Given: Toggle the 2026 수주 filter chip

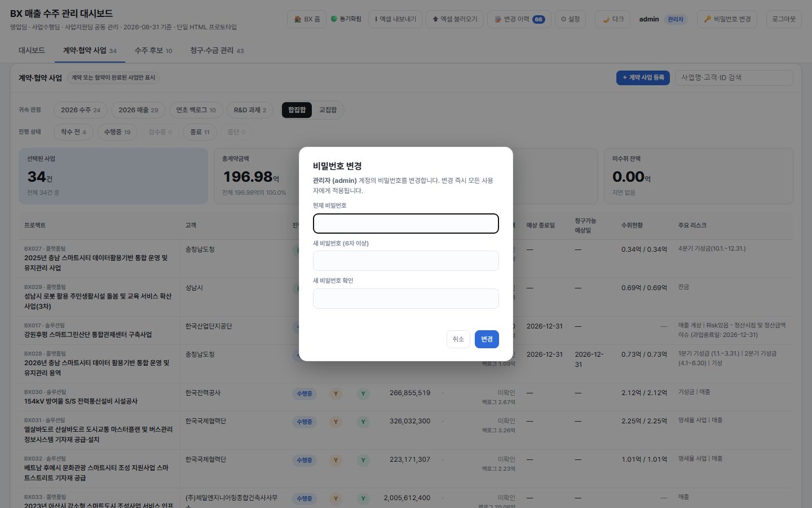Looking at the screenshot, I should pos(81,110).
